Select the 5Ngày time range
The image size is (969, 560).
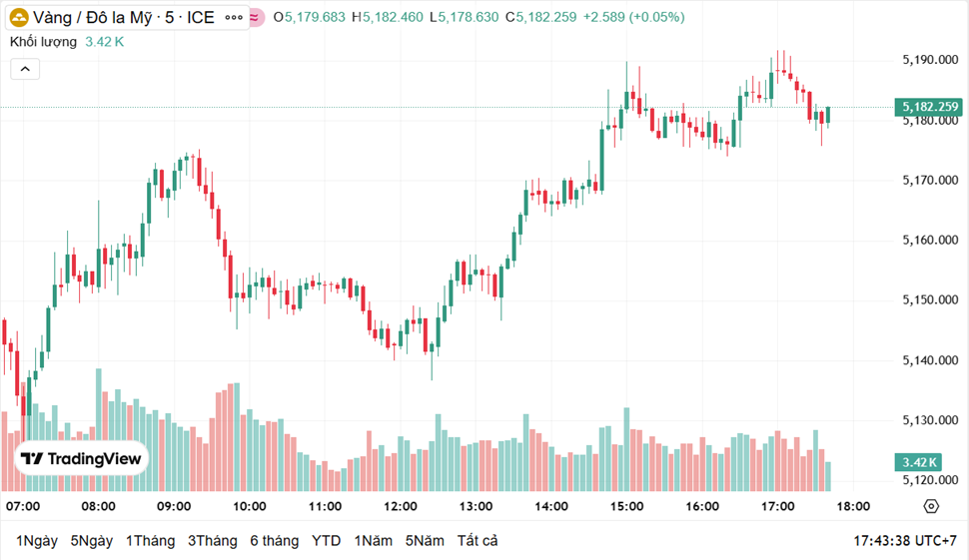coord(91,540)
